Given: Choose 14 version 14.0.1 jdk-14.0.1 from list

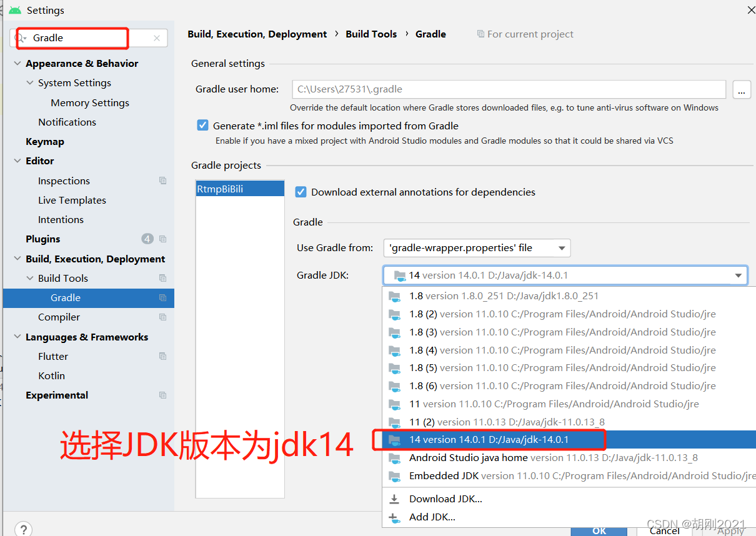Looking at the screenshot, I should click(x=569, y=440).
